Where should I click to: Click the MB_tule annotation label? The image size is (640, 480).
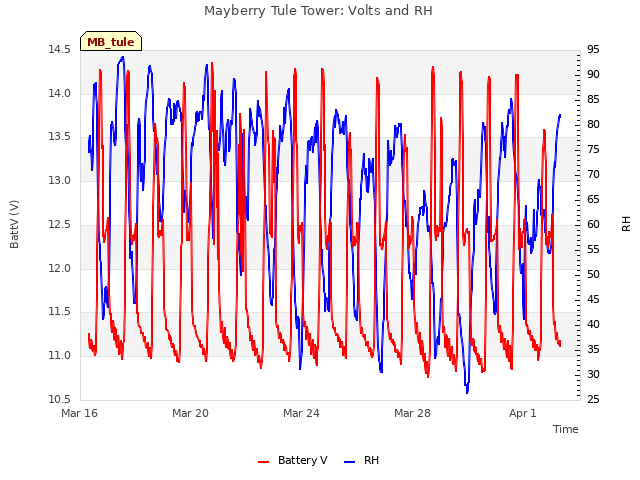pyautogui.click(x=111, y=41)
